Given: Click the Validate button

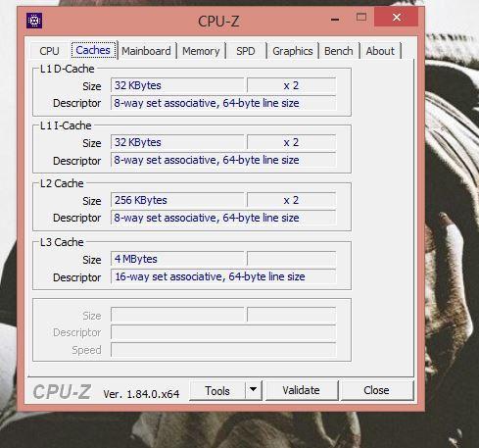Looking at the screenshot, I should pos(301,390).
